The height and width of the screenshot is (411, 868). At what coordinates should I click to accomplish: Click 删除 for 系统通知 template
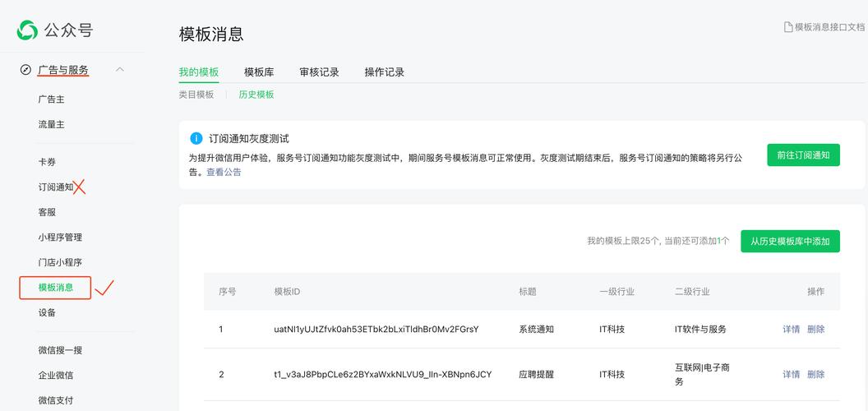click(x=816, y=329)
